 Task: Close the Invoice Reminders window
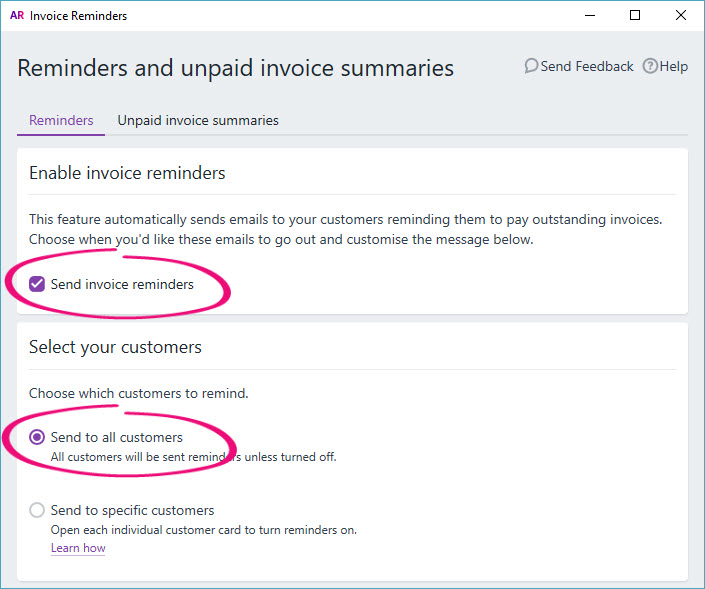point(681,16)
